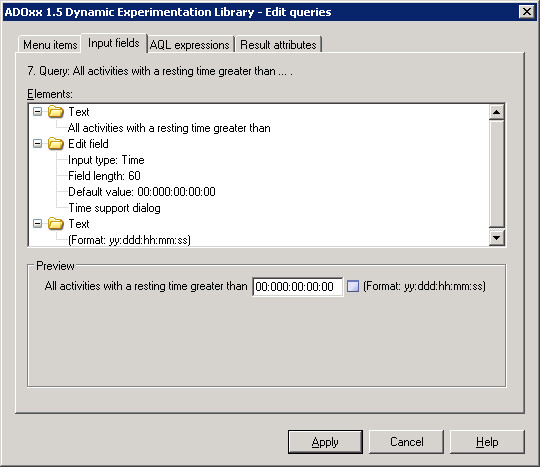The image size is (540, 467).
Task: Collapse the last Text tree node
Action: 37,224
